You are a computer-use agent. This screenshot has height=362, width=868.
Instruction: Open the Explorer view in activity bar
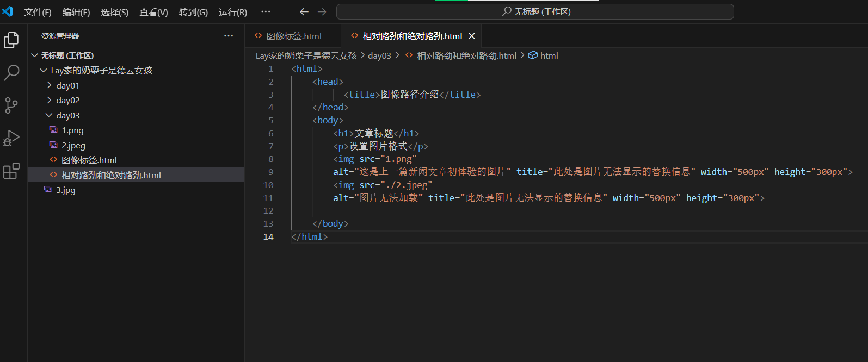pyautogui.click(x=11, y=40)
